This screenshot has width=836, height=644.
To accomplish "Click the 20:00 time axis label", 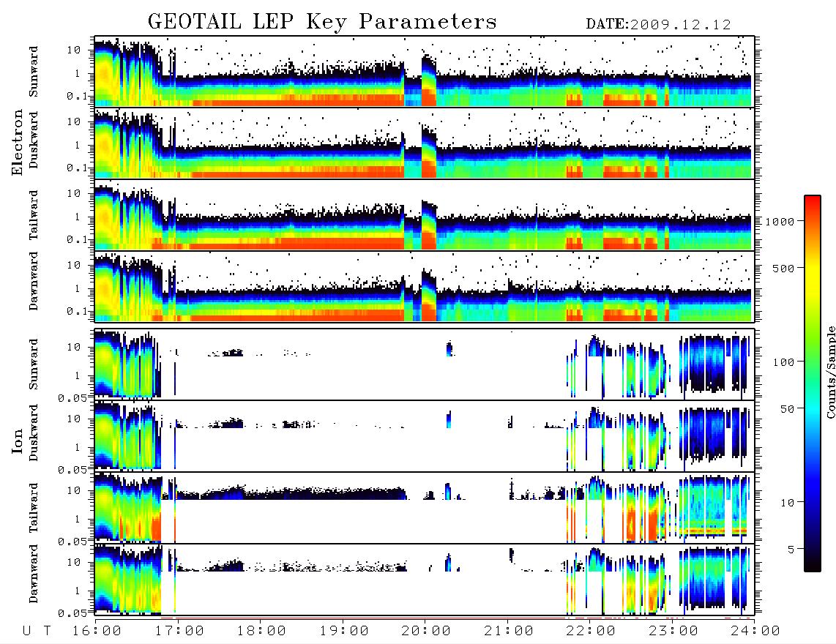I will pos(427,632).
